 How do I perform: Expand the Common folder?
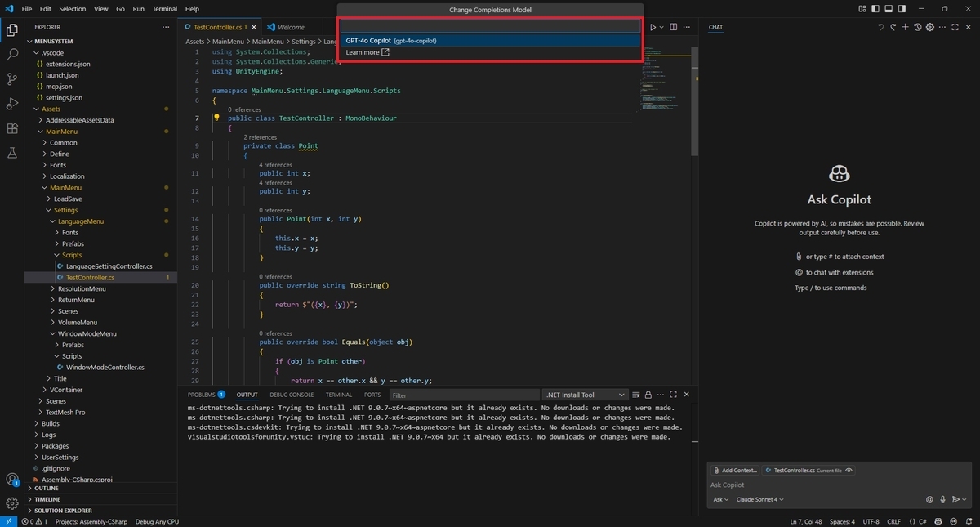[63, 142]
